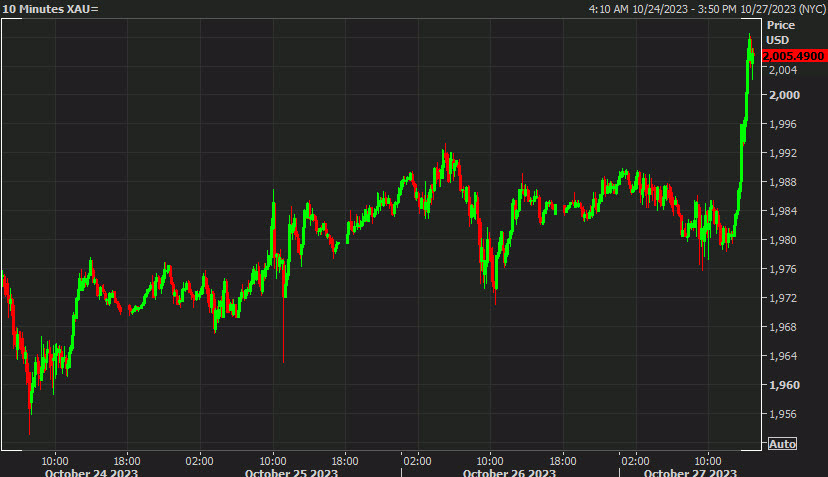Select the 'USD' currency label

tap(777, 40)
